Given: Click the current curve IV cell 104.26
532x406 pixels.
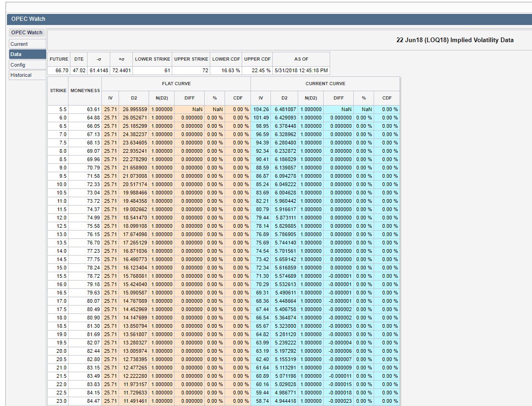Looking at the screenshot, I should [x=261, y=109].
